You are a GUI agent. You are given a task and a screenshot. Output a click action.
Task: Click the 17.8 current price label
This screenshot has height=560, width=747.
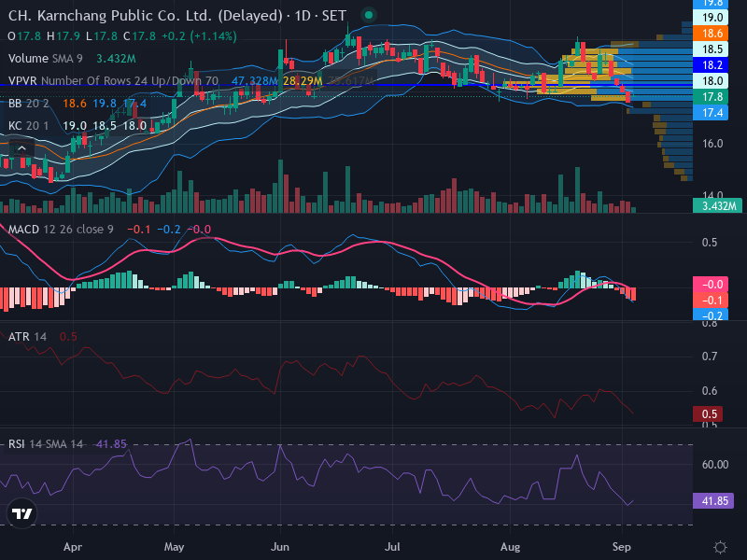[711, 97]
